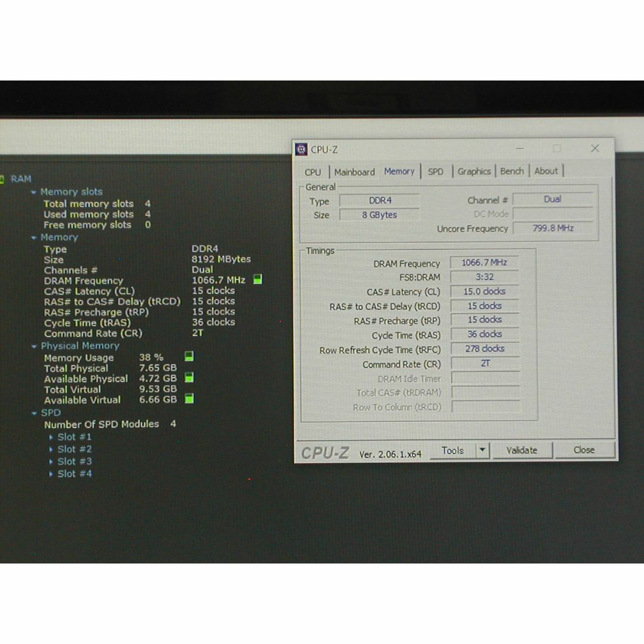Click the Uncore Frequency field 799.8 MHz
This screenshot has height=644, width=644.
552,228
